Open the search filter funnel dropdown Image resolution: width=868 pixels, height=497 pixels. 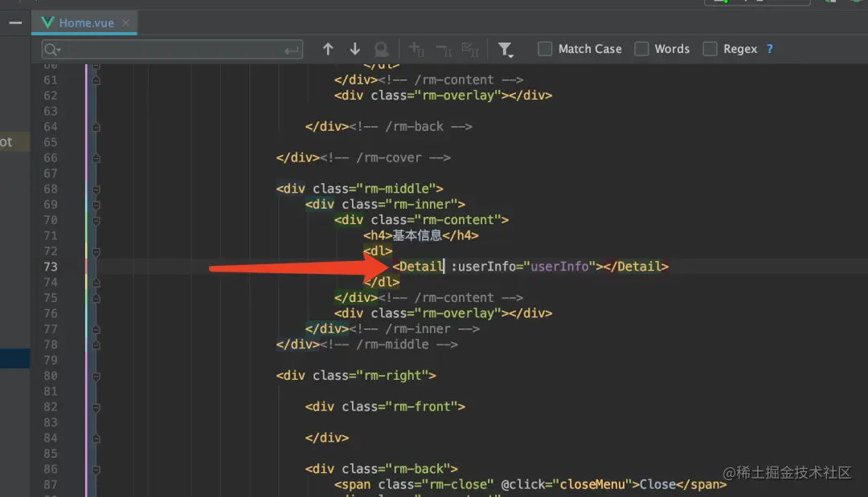click(x=505, y=50)
